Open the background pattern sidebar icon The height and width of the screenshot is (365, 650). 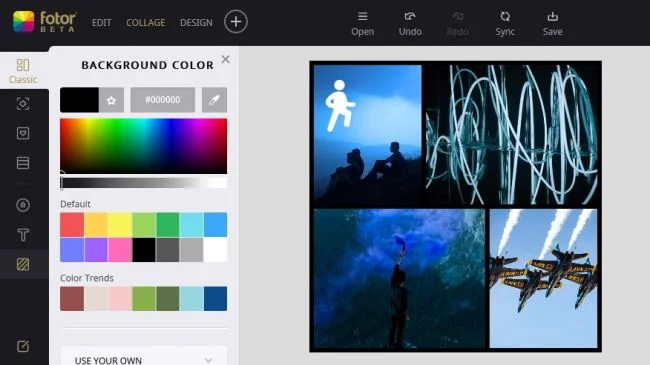[x=23, y=264]
